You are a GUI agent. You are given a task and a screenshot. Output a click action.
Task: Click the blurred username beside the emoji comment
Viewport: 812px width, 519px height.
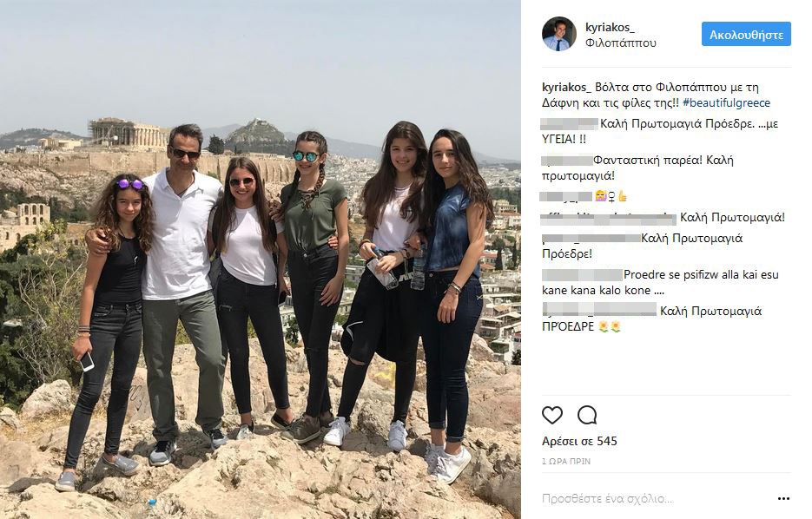(566, 197)
